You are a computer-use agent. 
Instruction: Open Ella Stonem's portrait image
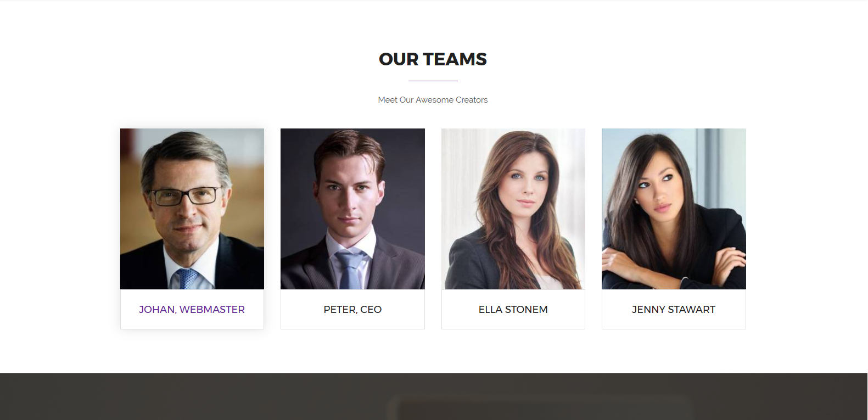(x=513, y=209)
